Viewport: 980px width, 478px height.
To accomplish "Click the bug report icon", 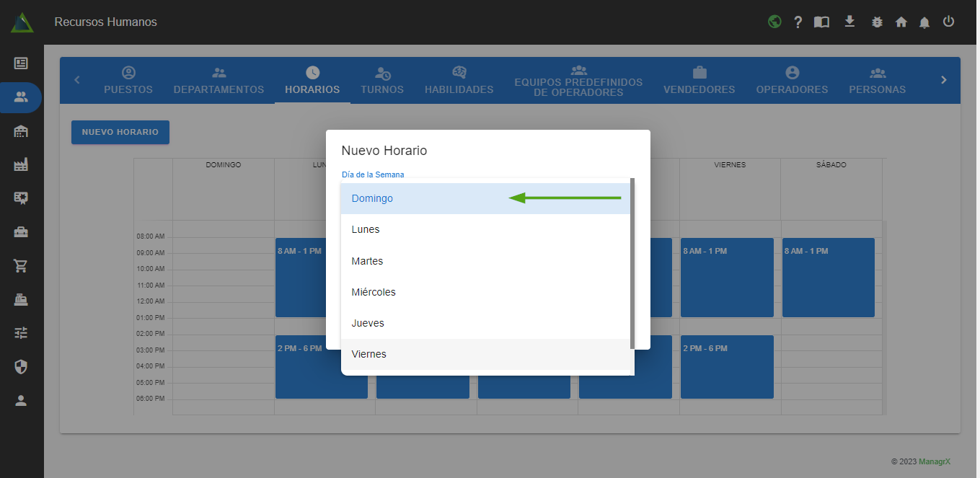I will (x=877, y=22).
